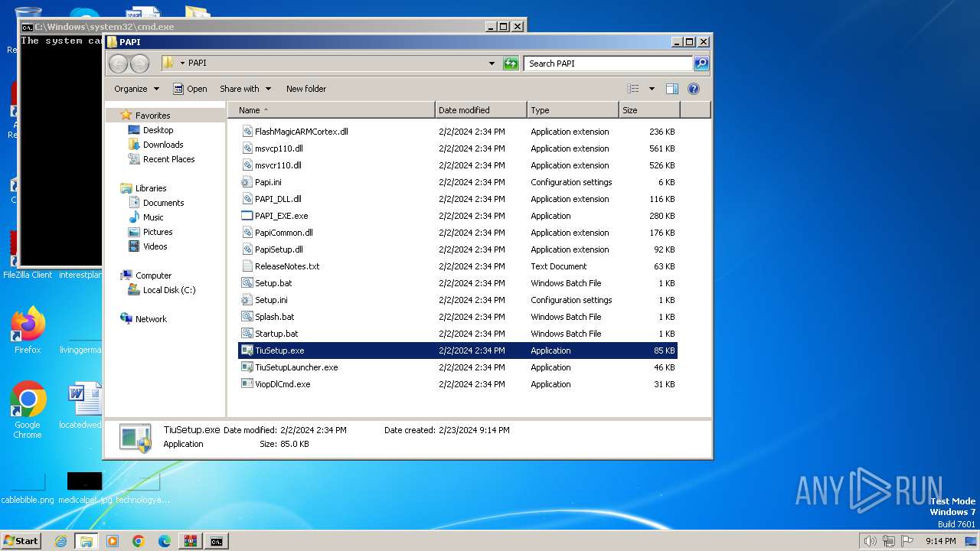Click the Forward navigation arrow in Explorer
The image size is (980, 551).
point(140,64)
